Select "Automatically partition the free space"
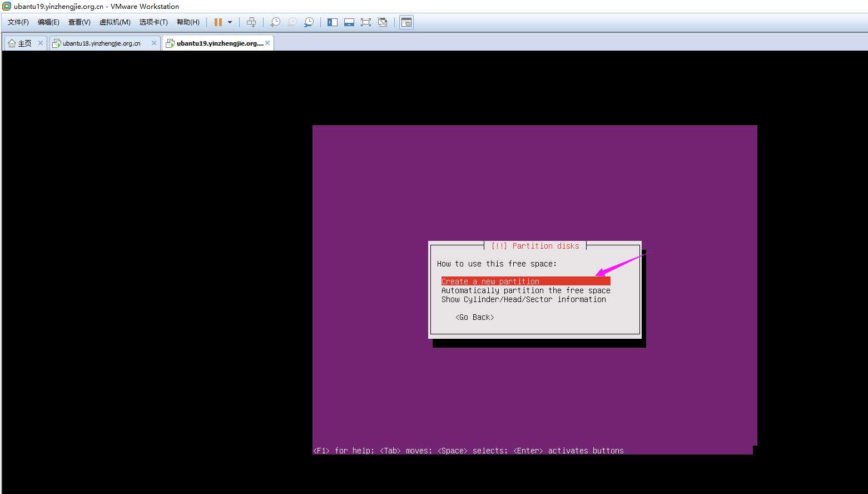 (526, 290)
